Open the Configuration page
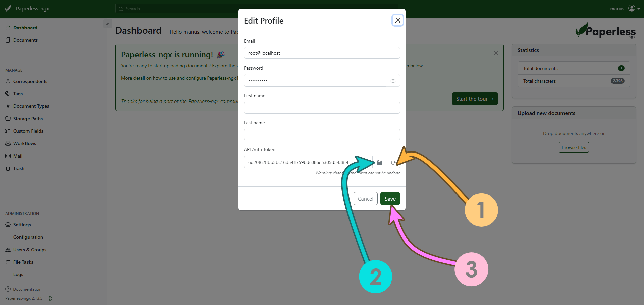Viewport: 644px width, 305px height. [x=28, y=237]
